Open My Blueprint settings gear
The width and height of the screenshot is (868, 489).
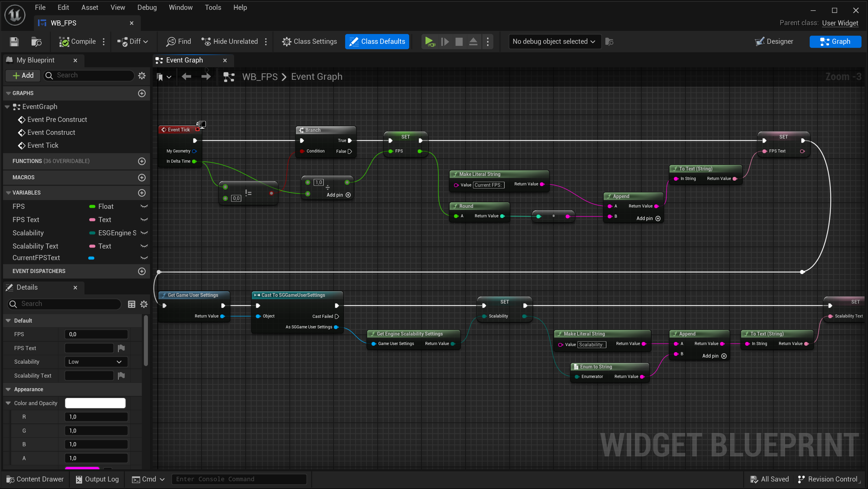point(142,75)
